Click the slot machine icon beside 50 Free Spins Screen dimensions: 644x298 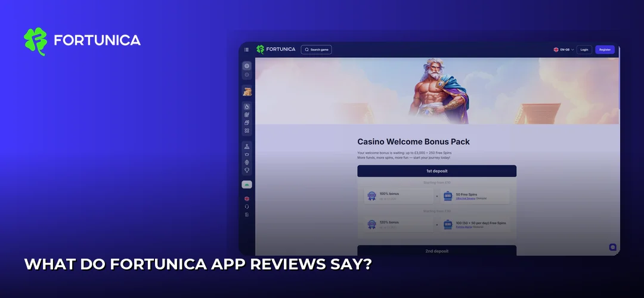click(x=448, y=196)
